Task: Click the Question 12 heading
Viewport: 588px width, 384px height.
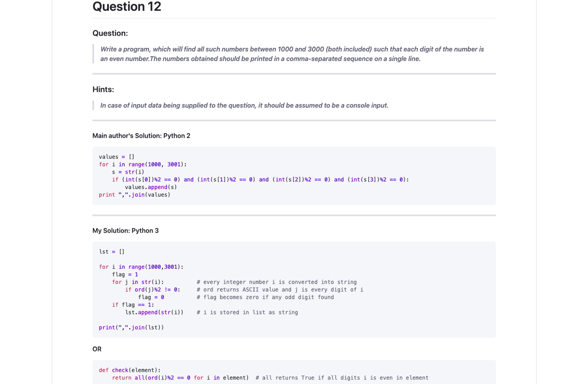Action: tap(126, 7)
